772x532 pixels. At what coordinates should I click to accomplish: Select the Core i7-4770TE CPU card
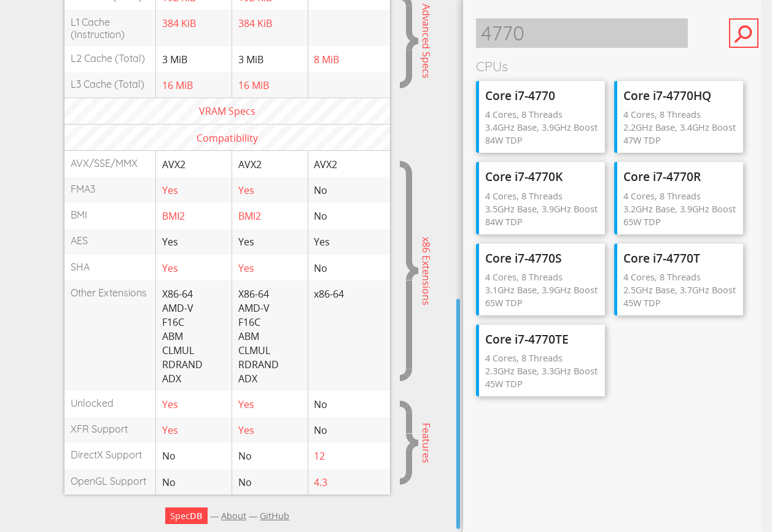540,360
